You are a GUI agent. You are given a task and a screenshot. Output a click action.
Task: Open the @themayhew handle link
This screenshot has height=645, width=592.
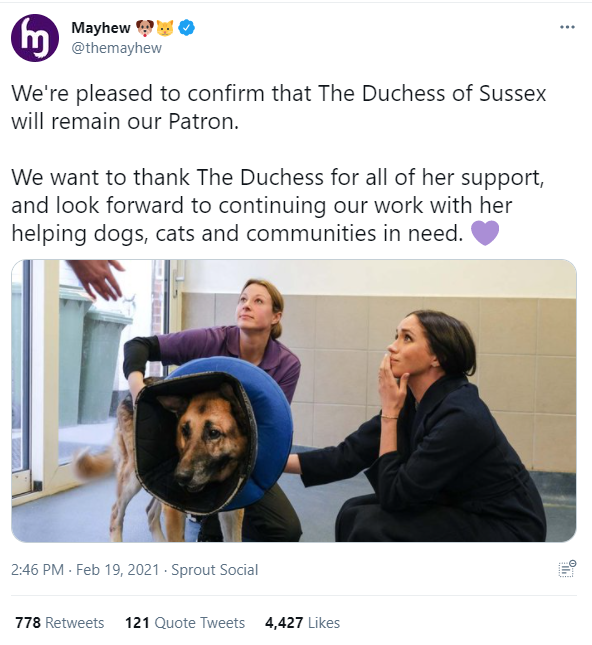[117, 48]
